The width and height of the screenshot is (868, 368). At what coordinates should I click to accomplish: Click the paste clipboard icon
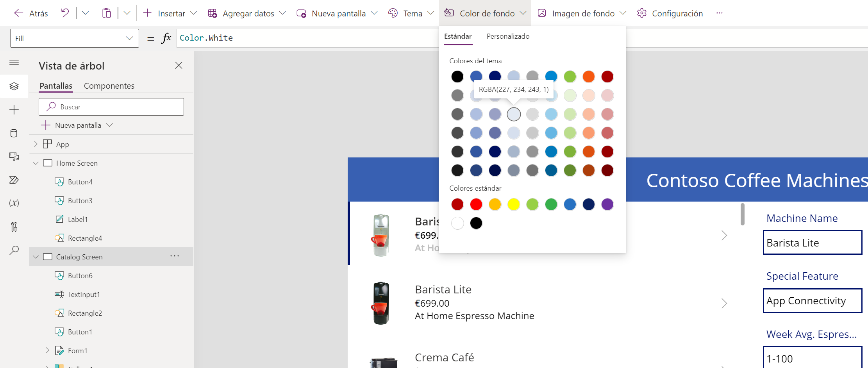tap(106, 13)
